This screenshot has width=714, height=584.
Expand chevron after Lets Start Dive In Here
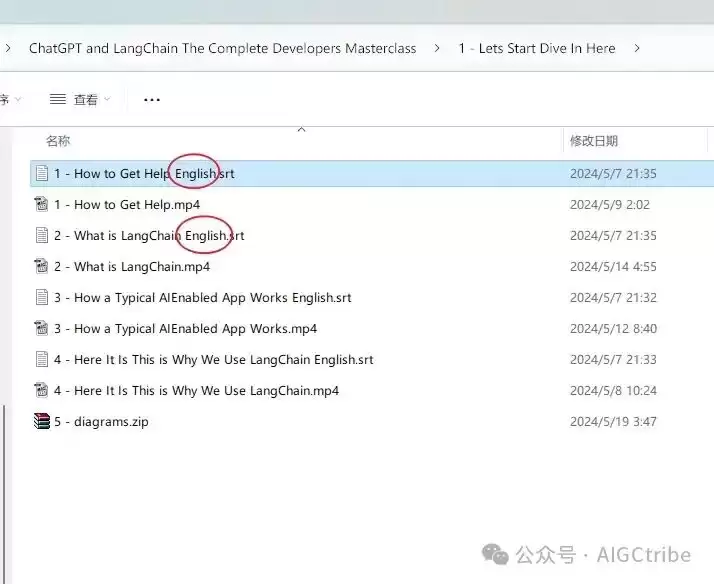coord(637,48)
